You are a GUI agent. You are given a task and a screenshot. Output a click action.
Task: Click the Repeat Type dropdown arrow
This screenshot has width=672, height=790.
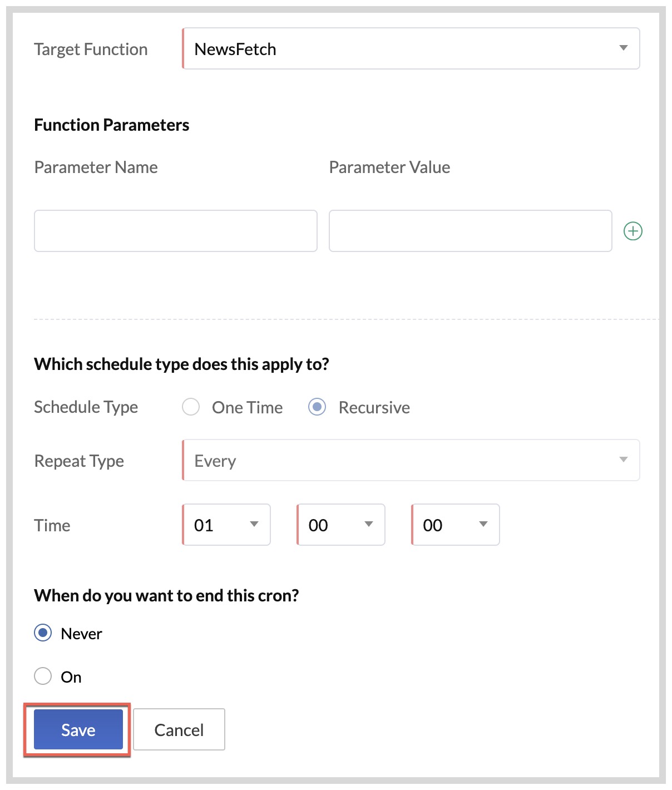point(623,460)
